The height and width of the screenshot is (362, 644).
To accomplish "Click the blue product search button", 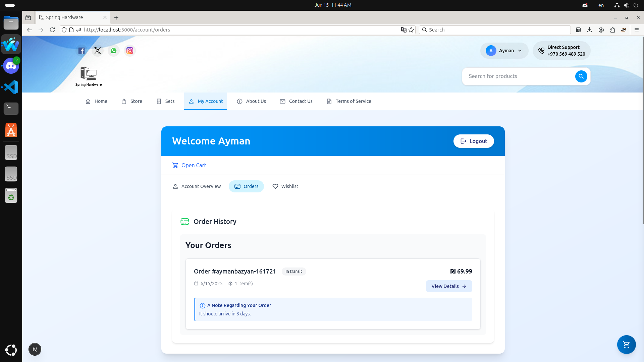I will pyautogui.click(x=581, y=76).
